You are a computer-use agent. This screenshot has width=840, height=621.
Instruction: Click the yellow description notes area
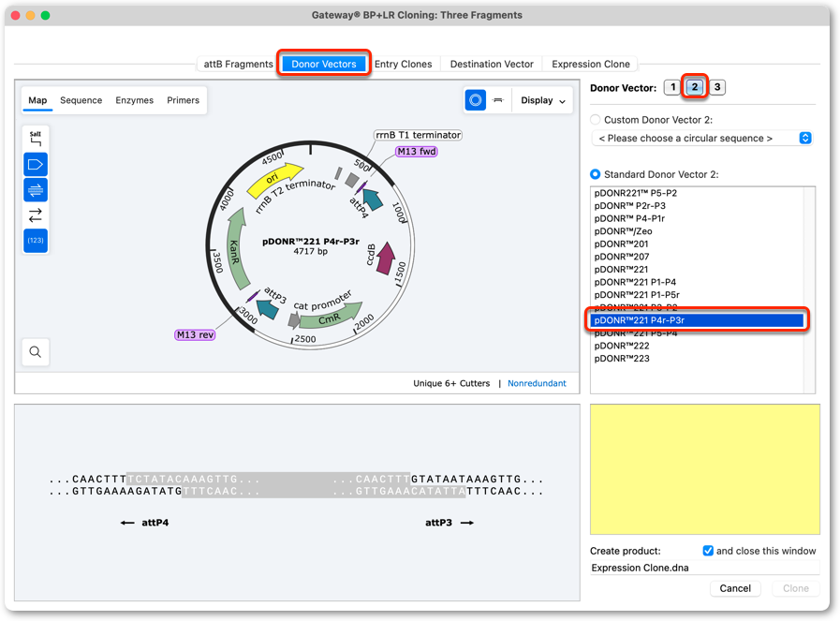(704, 469)
